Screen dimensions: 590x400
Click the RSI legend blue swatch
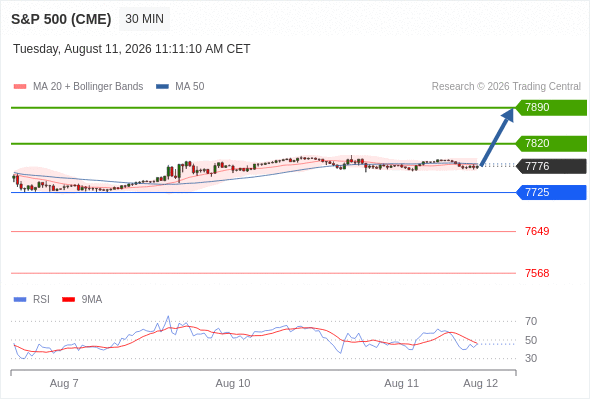coord(20,300)
